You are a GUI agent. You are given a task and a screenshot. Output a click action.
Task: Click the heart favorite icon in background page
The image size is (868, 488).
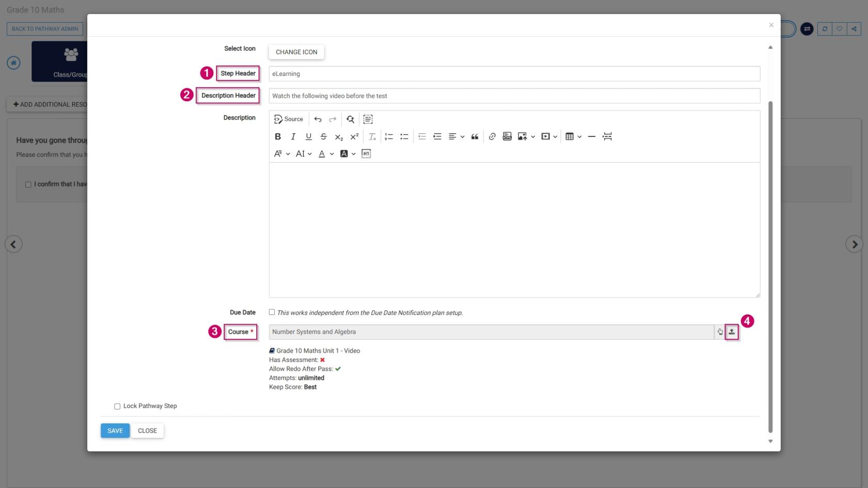point(839,29)
